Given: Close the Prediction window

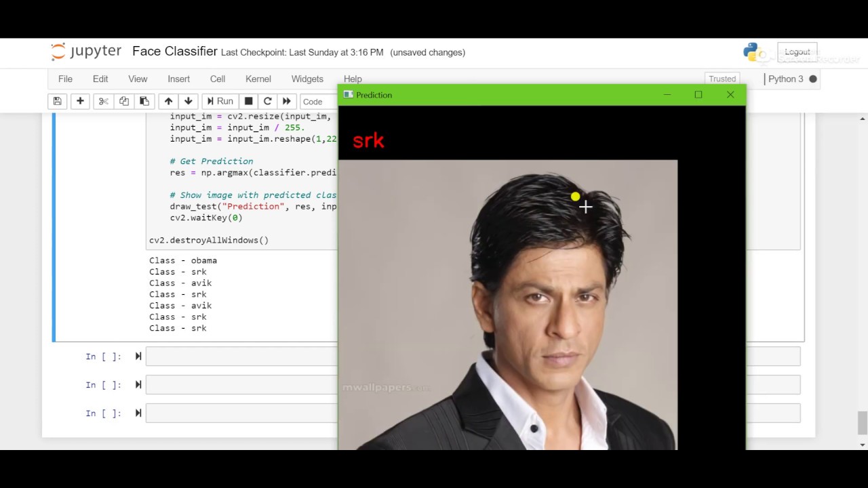Looking at the screenshot, I should pyautogui.click(x=730, y=95).
